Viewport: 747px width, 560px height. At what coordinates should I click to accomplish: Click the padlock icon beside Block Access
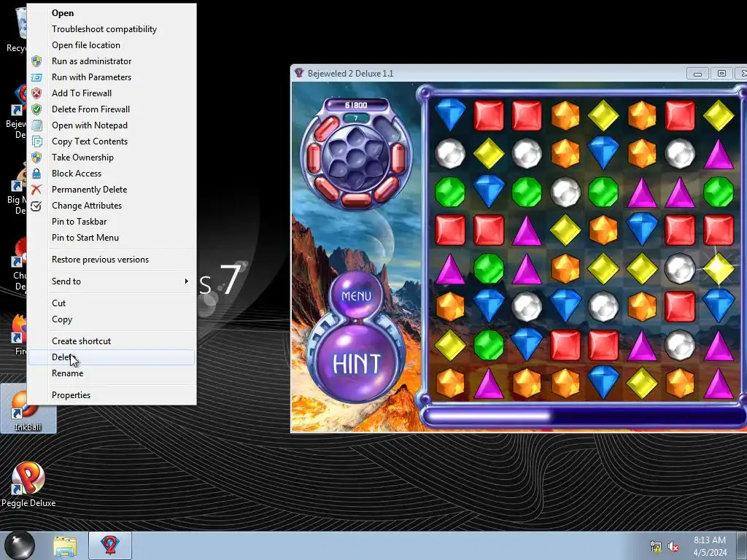tap(36, 174)
